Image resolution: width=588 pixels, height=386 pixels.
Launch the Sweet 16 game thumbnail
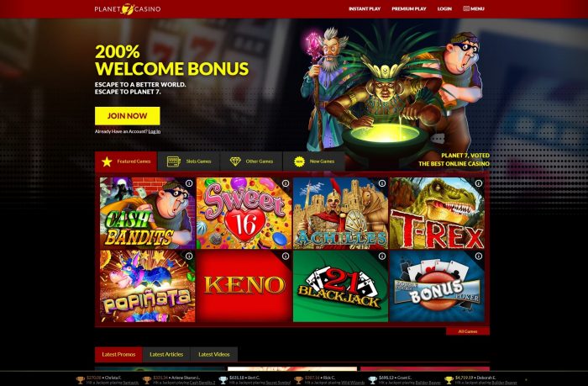coord(244,213)
